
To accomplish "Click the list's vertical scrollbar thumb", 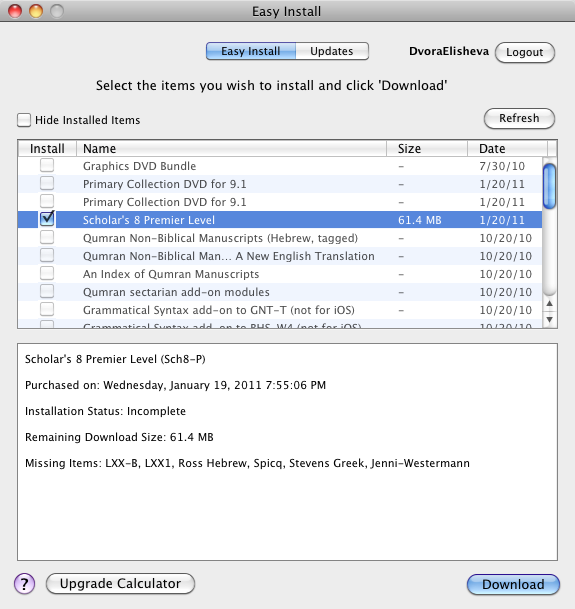I will pos(549,186).
